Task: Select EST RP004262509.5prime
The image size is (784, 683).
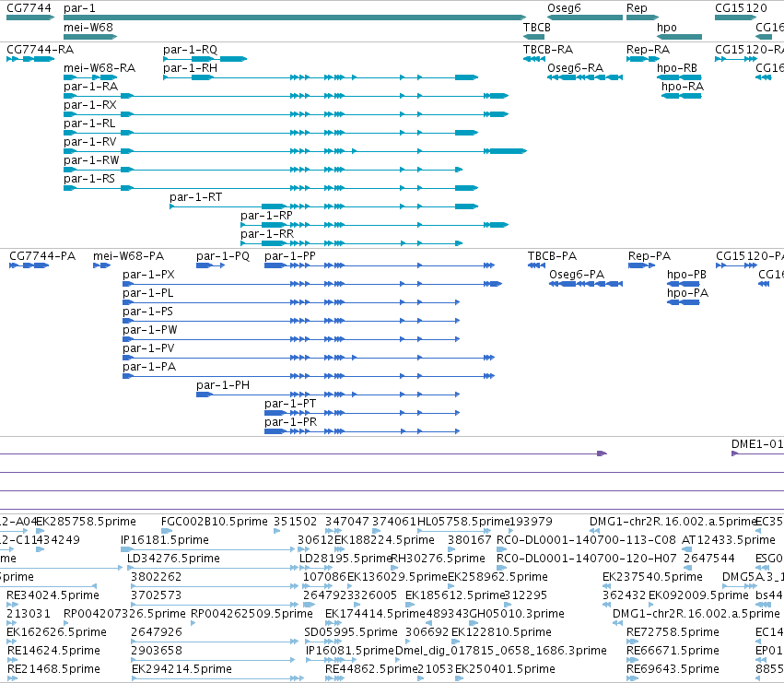Action: [252, 614]
